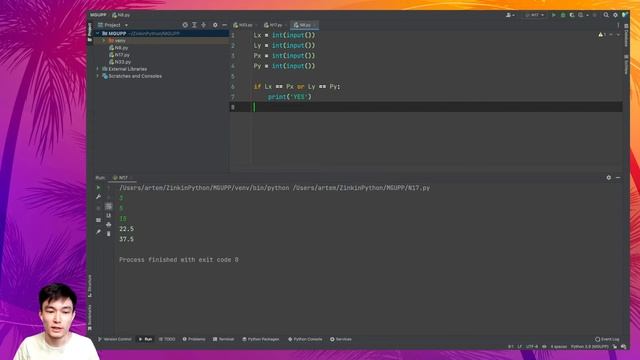Click Expand All icon in Project toolbar

point(194,25)
